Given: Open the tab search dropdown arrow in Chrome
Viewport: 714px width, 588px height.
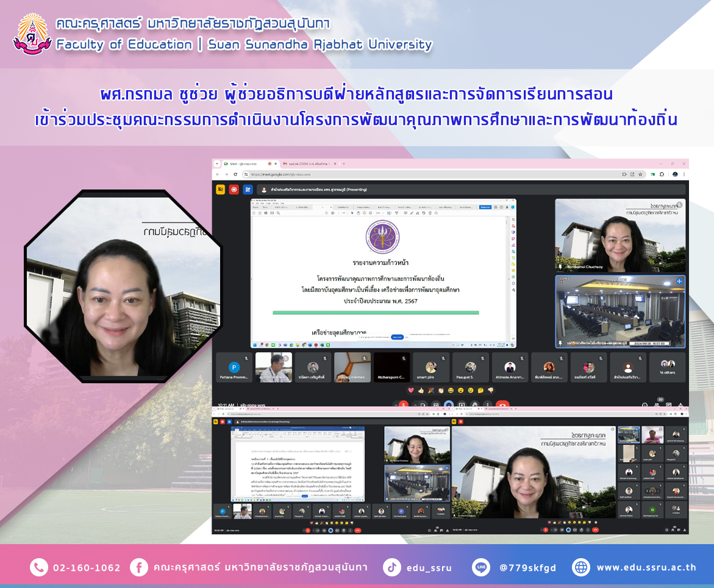Looking at the screenshot, I should [215, 164].
